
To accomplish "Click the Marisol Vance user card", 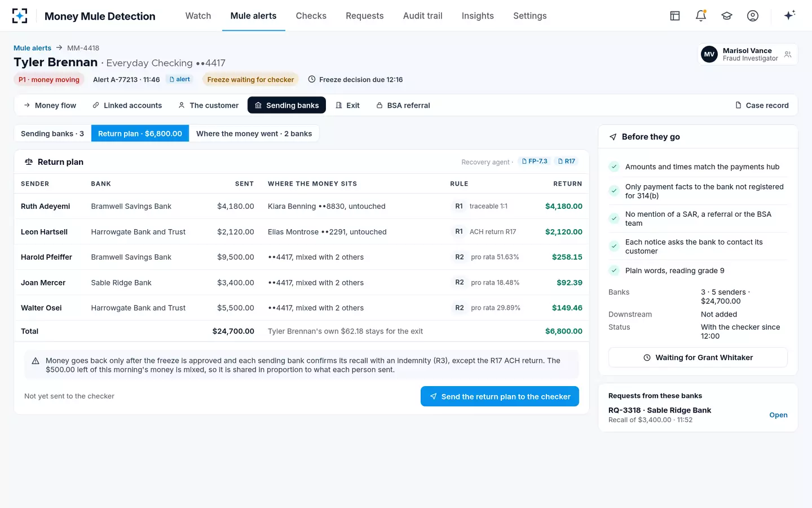I will pyautogui.click(x=748, y=54).
